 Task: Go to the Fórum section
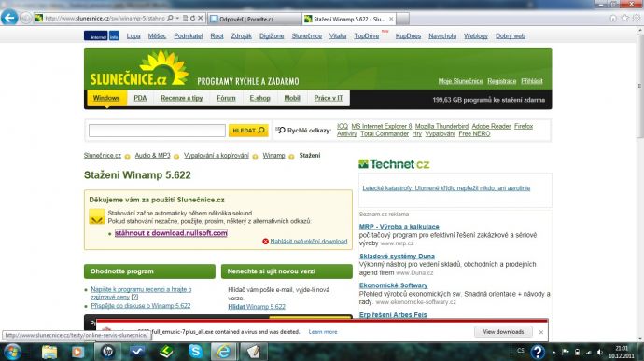[226, 98]
